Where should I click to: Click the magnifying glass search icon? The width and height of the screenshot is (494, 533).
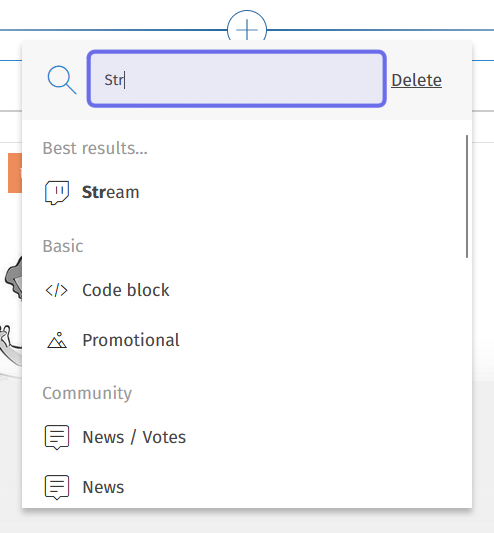tap(62, 80)
